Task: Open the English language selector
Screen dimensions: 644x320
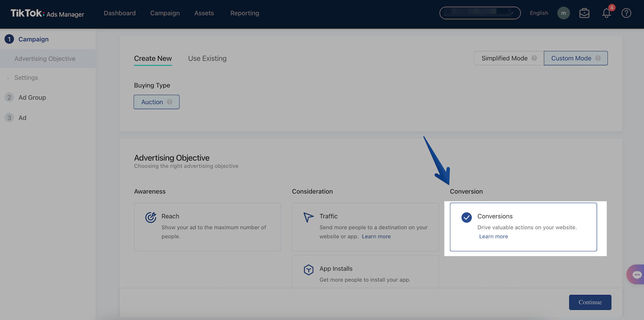Action: click(539, 13)
